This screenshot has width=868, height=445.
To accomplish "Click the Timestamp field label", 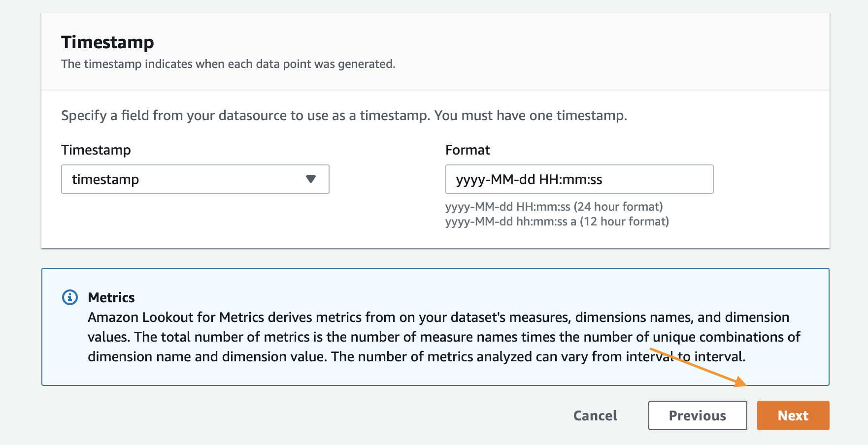I will click(x=96, y=150).
